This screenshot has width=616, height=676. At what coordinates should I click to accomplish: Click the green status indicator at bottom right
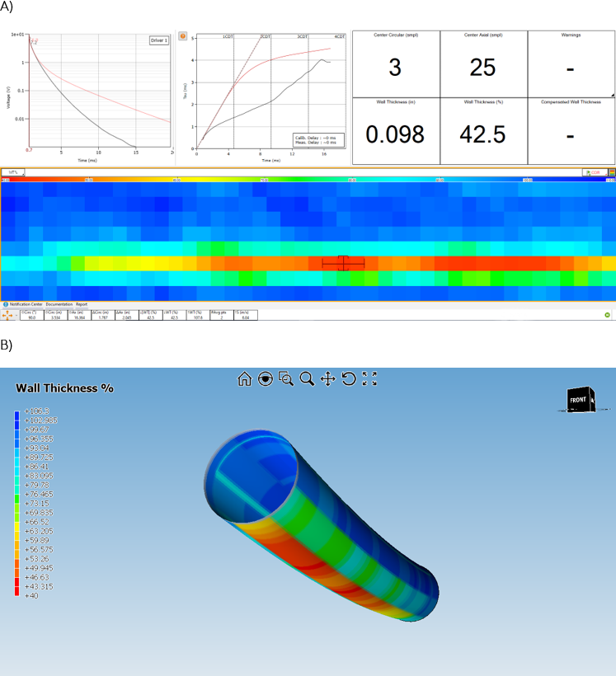click(x=607, y=315)
